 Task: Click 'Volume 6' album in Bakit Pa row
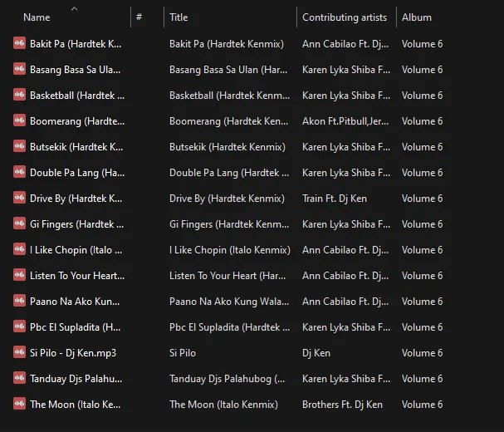(423, 44)
